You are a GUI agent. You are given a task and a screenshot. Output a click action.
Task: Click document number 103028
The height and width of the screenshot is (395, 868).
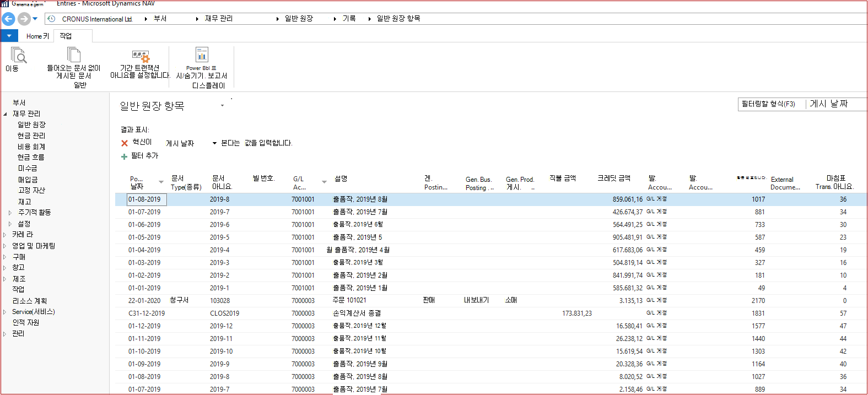pos(220,301)
